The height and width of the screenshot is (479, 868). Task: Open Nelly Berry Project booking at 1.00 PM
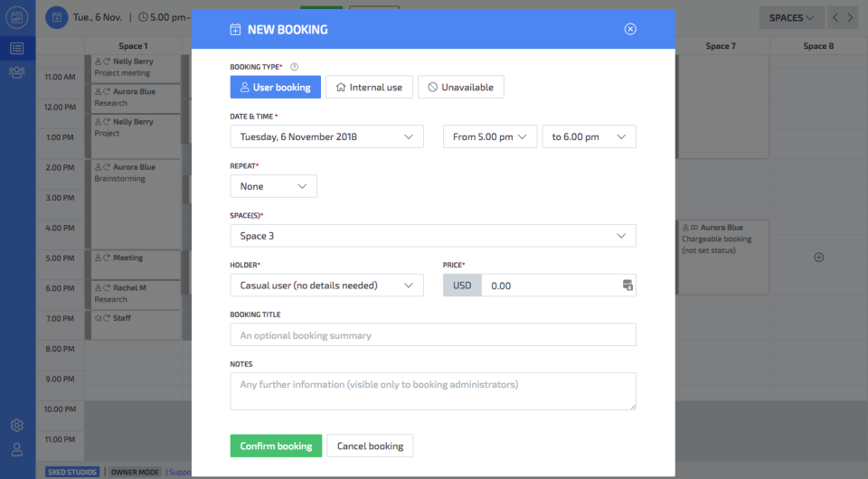click(x=133, y=136)
